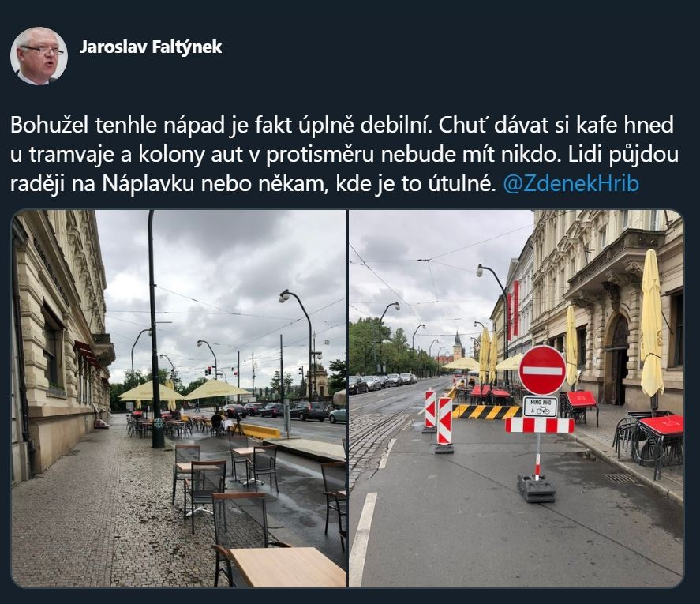The image size is (700, 604).
Task: Open the @ZdenekHrib mention link
Action: tap(571, 183)
